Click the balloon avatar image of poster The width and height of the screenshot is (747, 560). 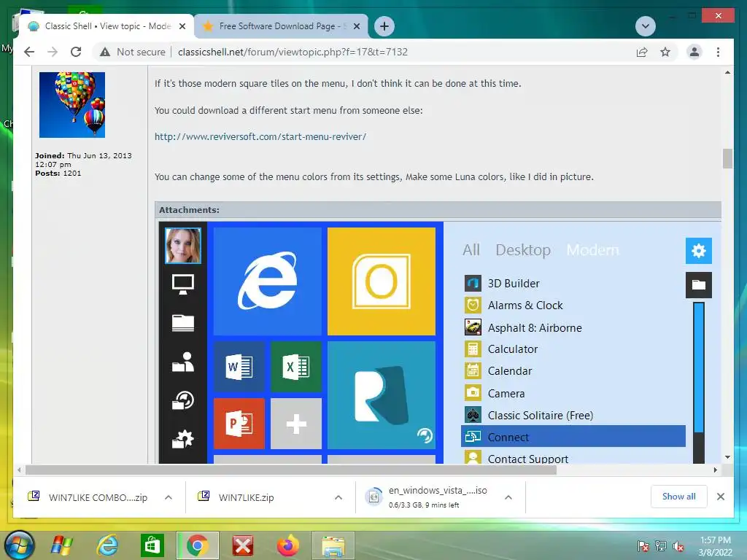click(72, 105)
